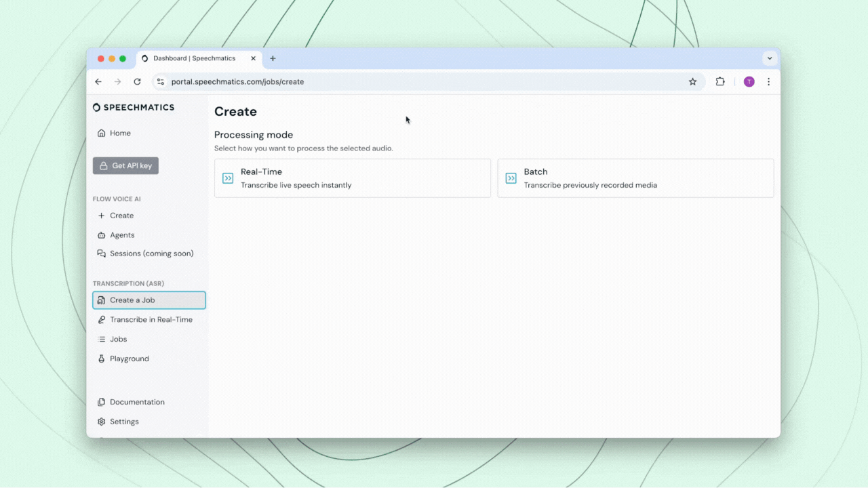This screenshot has height=488, width=868.
Task: Open Transcribe in Real-Time microphone icon
Action: 102,320
